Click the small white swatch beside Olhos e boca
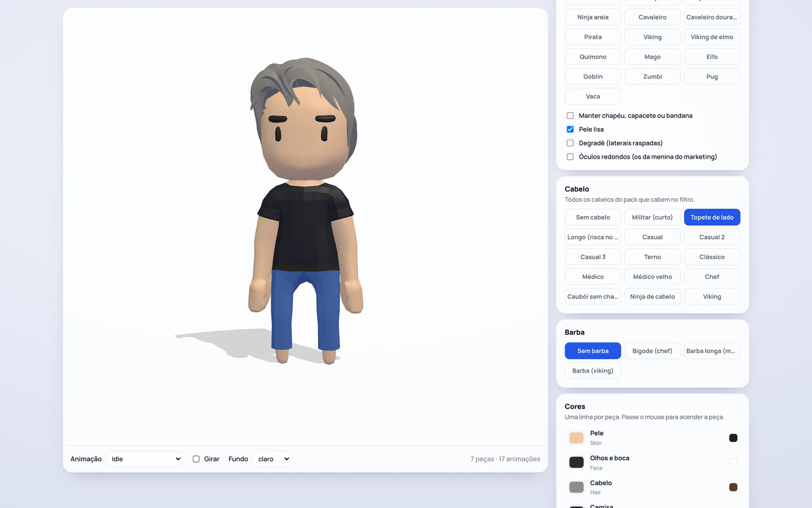812x508 pixels. coord(733,462)
